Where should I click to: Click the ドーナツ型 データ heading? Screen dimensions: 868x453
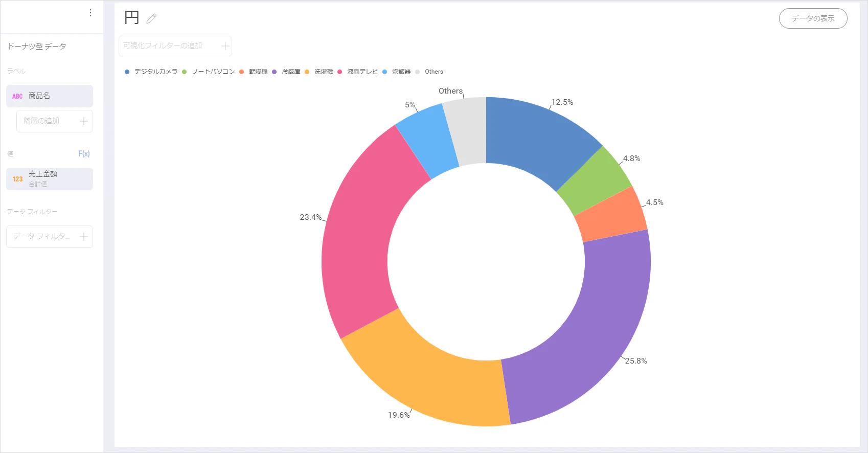pos(37,47)
